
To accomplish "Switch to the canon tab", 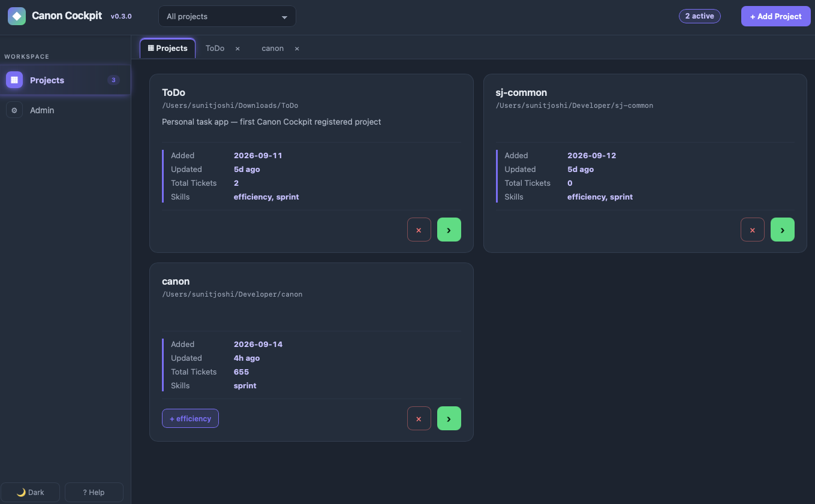I will (x=272, y=48).
